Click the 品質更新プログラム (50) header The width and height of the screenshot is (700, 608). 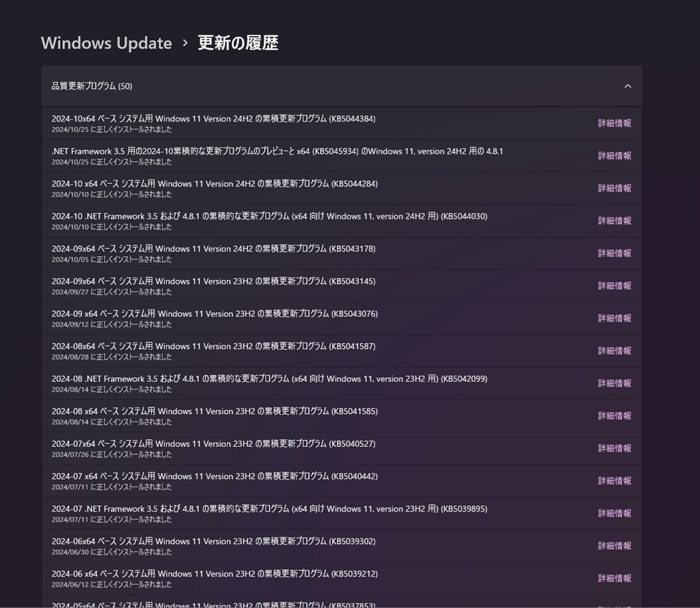(92, 86)
